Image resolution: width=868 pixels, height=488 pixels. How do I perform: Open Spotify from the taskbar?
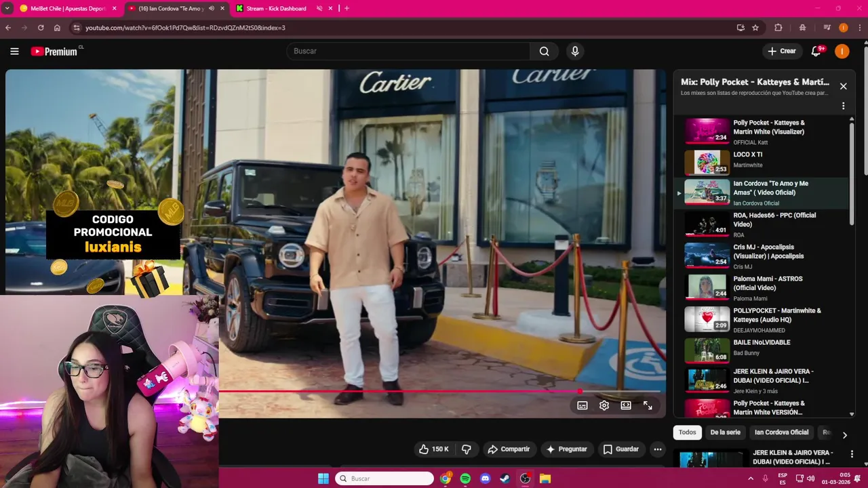click(465, 479)
